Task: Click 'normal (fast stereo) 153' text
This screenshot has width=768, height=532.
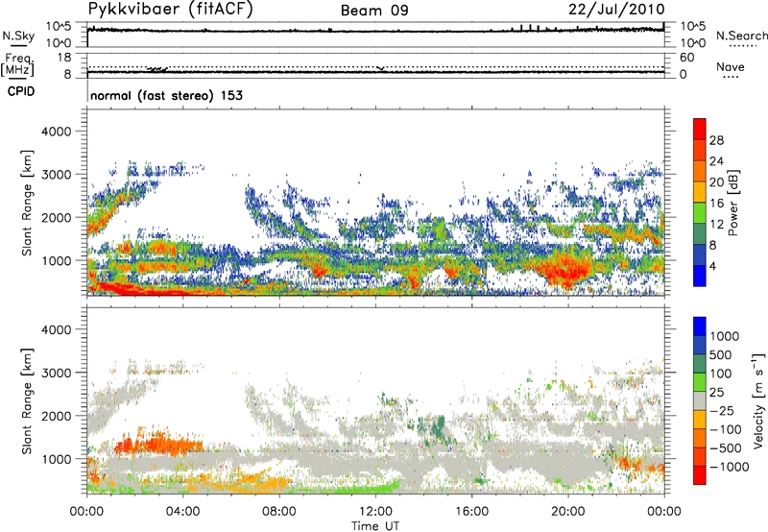Action: coord(166,95)
